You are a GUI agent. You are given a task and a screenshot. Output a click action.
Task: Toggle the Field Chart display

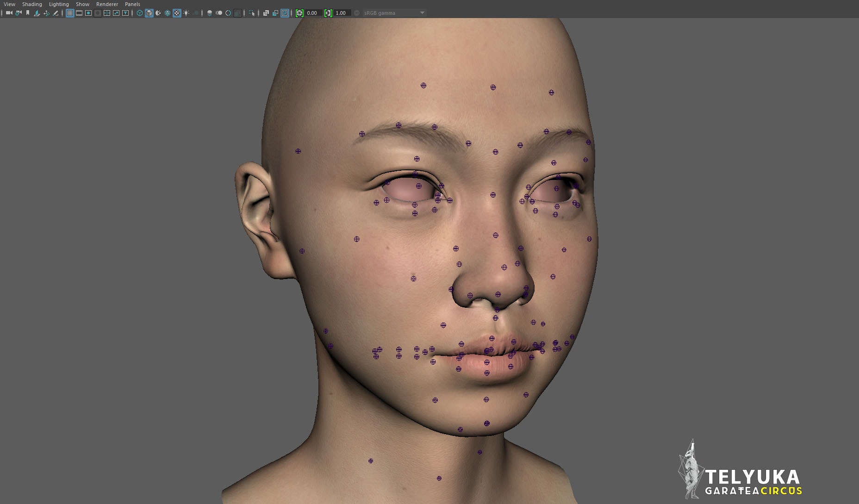107,13
